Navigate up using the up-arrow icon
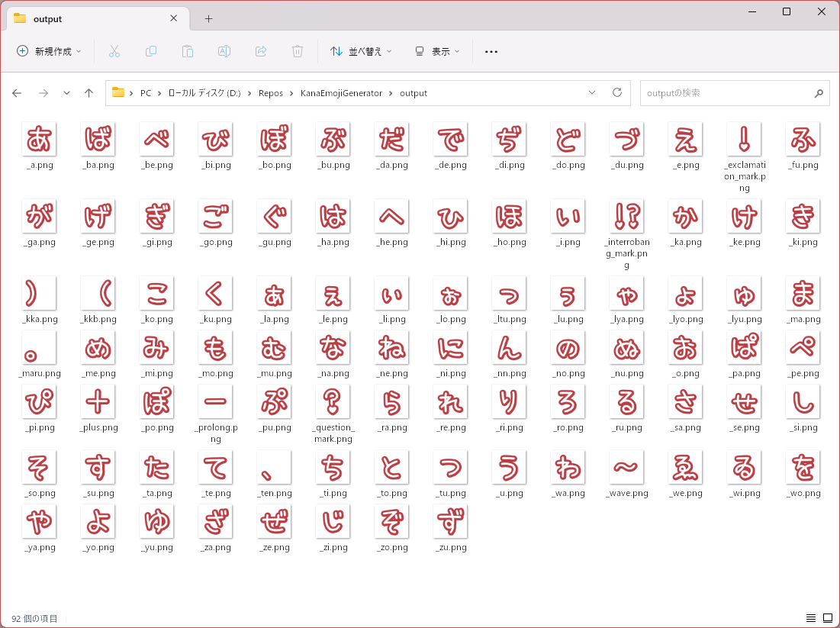This screenshot has height=628, width=840. point(89,92)
